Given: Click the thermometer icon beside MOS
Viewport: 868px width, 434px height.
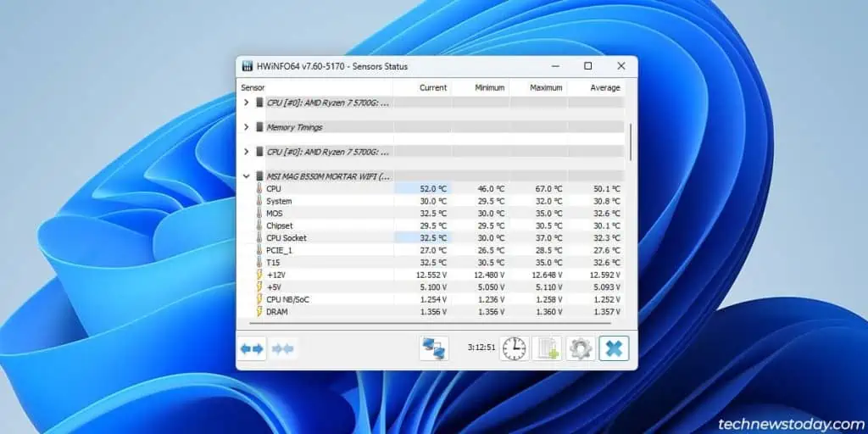Looking at the screenshot, I should [x=259, y=213].
